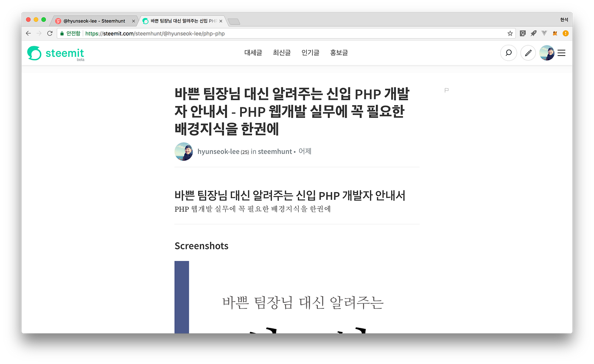
Task: Click the 어제 timestamp link
Action: (305, 151)
